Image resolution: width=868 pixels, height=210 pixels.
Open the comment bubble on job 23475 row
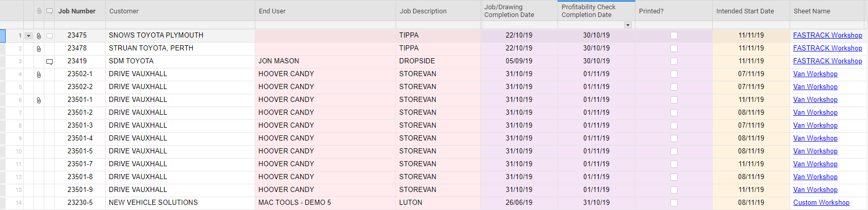tap(50, 36)
